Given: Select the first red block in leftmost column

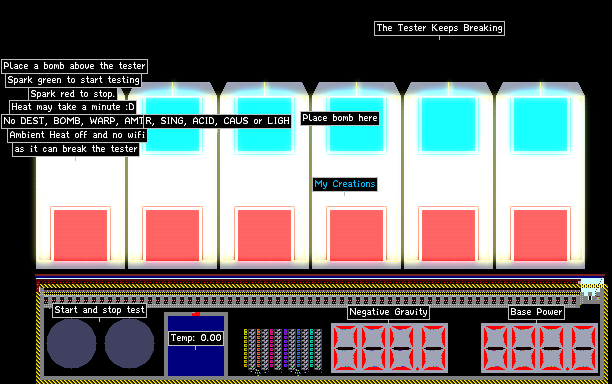Looking at the screenshot, I should [80, 235].
